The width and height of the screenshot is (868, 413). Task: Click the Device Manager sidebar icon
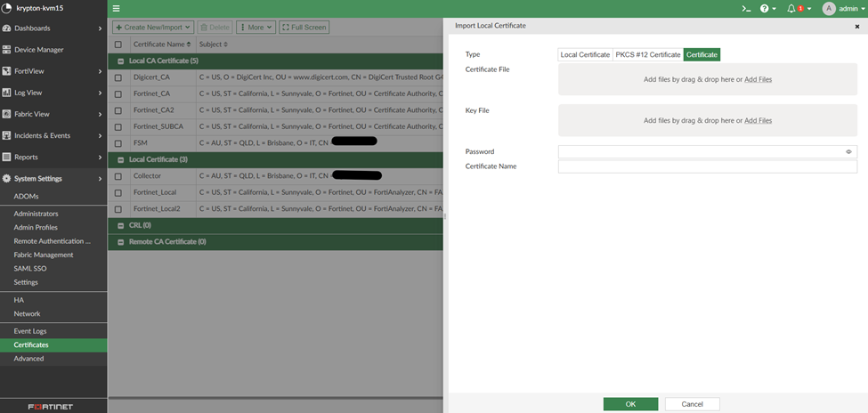[x=6, y=50]
